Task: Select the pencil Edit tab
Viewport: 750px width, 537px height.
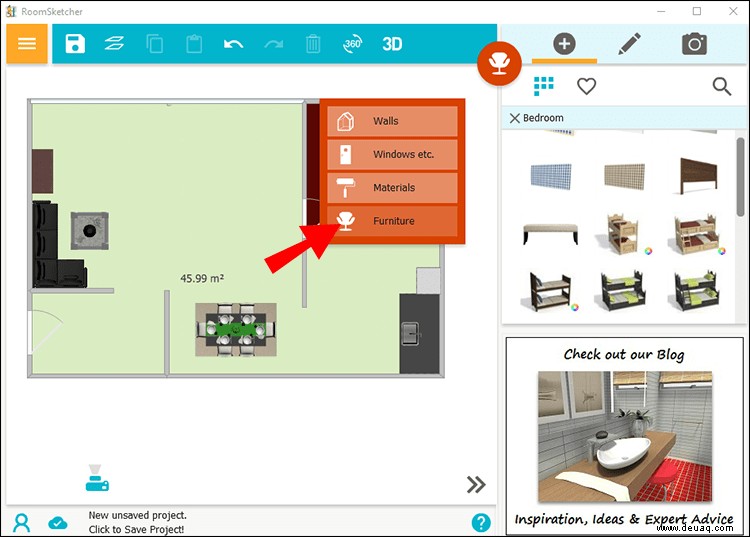Action: click(x=629, y=44)
